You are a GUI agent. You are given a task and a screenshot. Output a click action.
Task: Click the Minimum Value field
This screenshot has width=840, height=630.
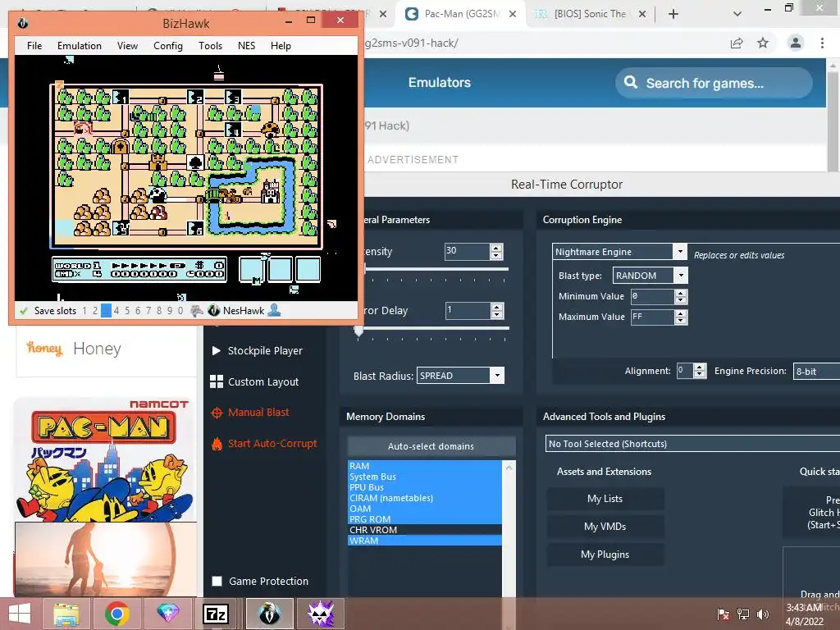click(652, 296)
